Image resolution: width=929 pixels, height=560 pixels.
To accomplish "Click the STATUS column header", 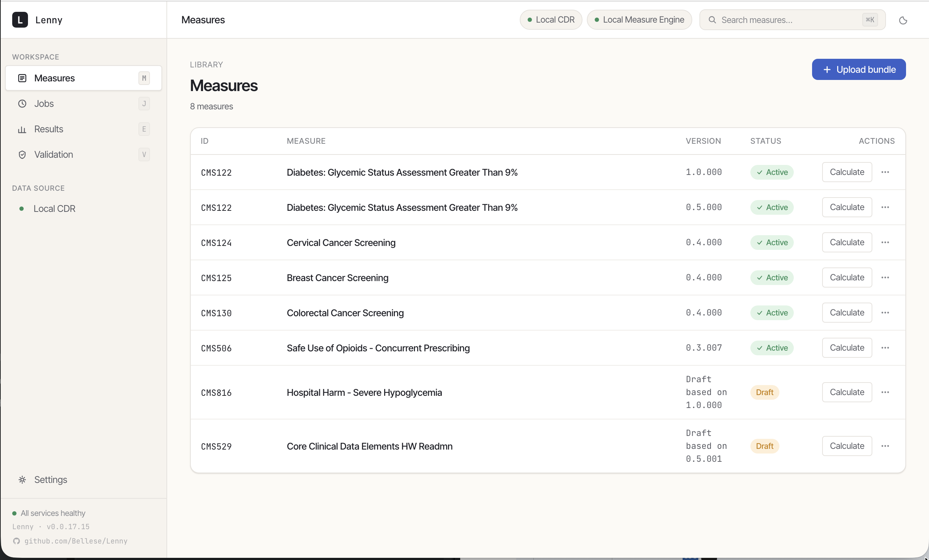I will point(766,141).
